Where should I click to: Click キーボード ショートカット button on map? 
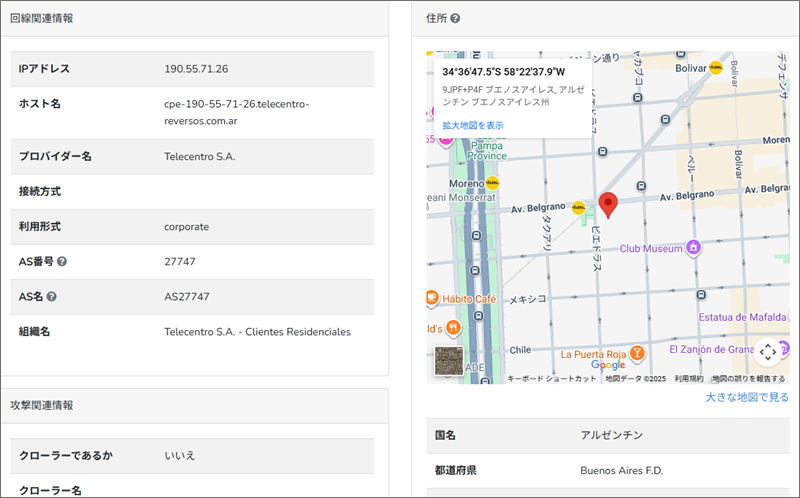pos(552,379)
